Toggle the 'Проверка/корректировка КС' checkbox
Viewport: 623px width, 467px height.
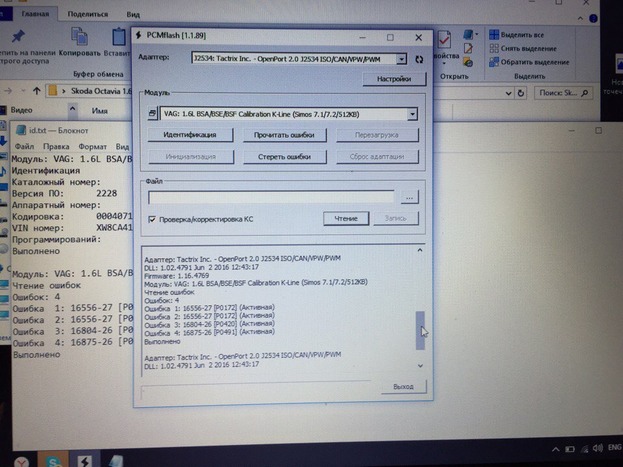[151, 219]
